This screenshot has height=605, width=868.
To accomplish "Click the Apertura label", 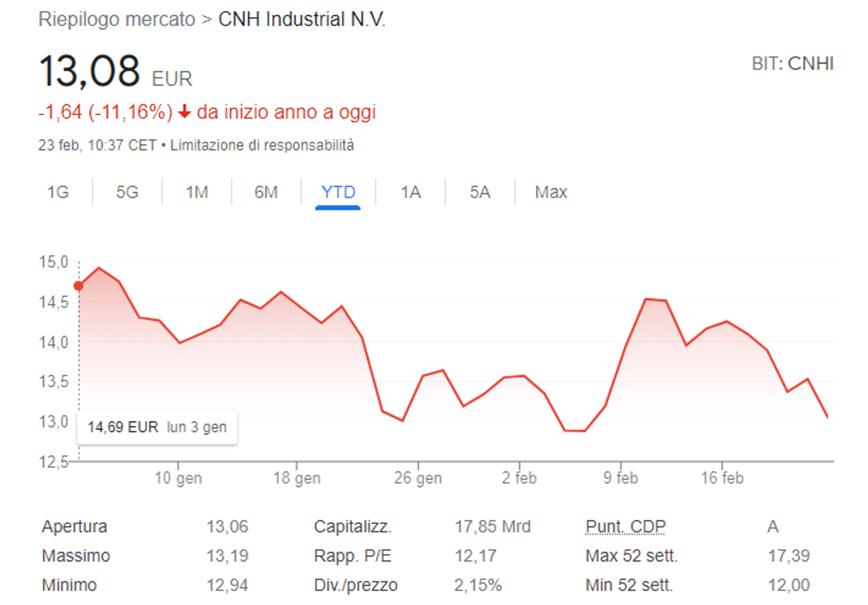I will click(x=75, y=526).
